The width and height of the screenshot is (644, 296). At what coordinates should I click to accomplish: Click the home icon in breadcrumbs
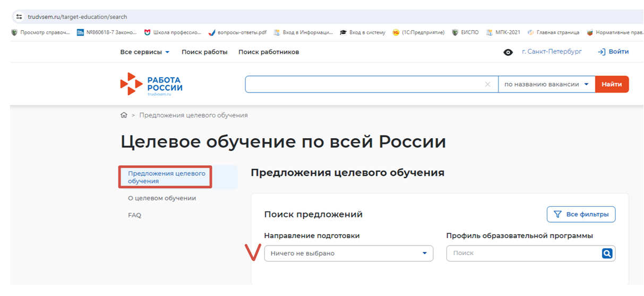click(x=124, y=115)
